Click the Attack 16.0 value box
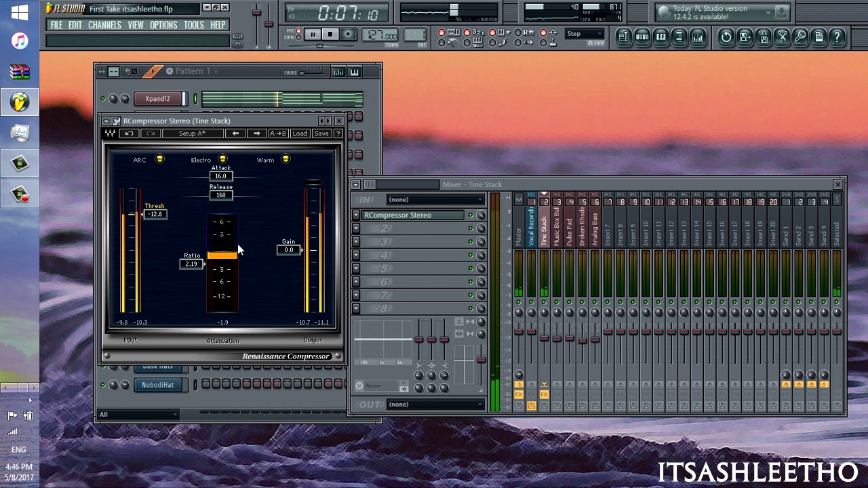The height and width of the screenshot is (488, 868). click(220, 176)
